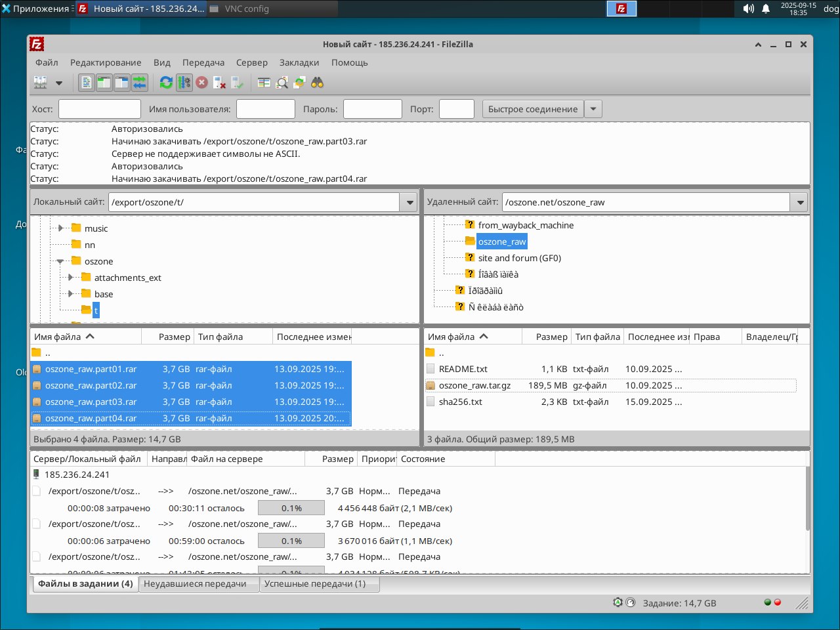Screen dimensions: 840x630
Task: Cancel the current operation
Action: pos(202,83)
